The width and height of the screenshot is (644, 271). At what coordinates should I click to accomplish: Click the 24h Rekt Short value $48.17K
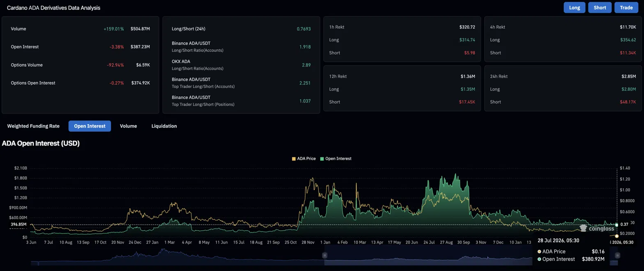point(628,102)
